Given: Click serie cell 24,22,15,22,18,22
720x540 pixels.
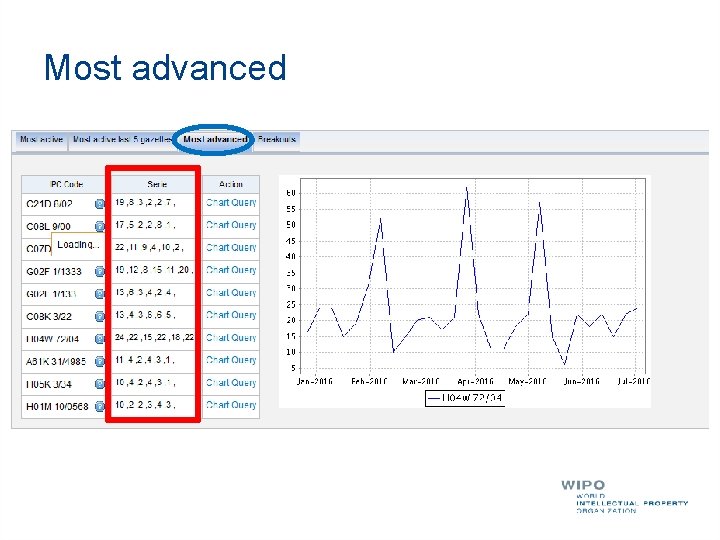Looking at the screenshot, I should (x=154, y=338).
